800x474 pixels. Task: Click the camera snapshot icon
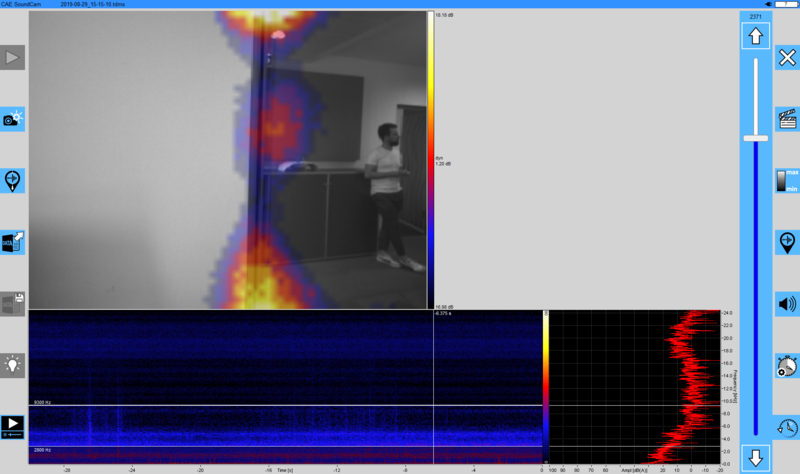12,119
